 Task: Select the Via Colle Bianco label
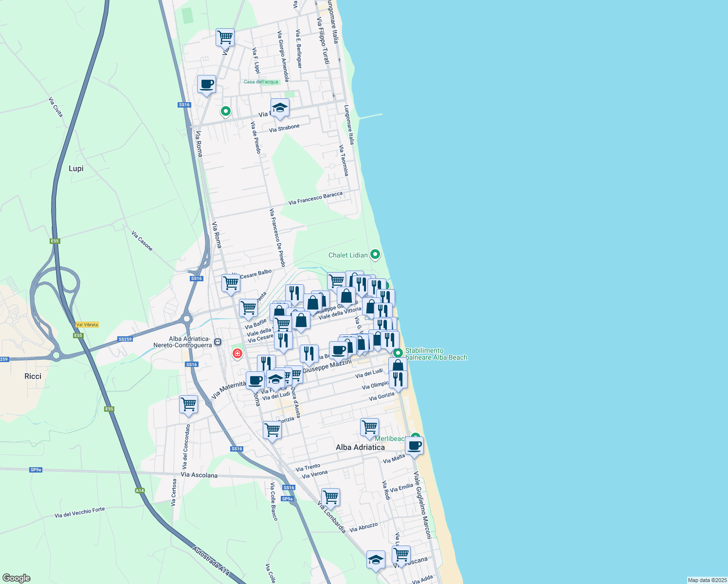pyautogui.click(x=274, y=502)
